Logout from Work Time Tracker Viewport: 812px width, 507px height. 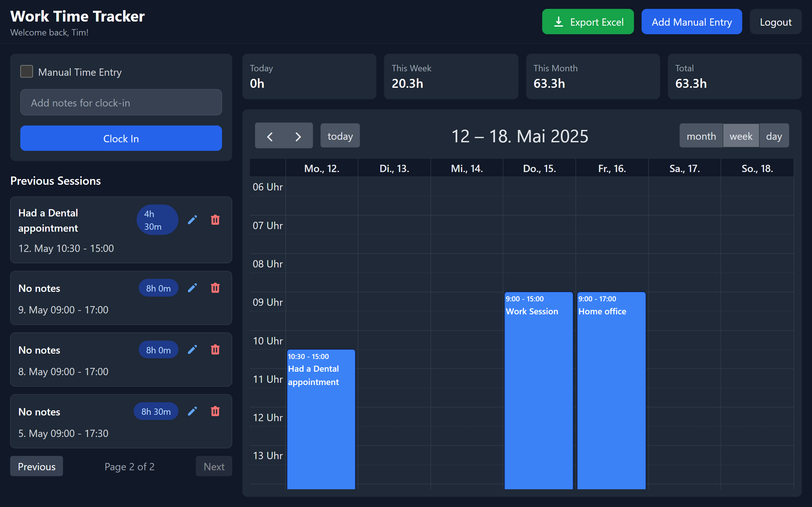click(x=776, y=22)
